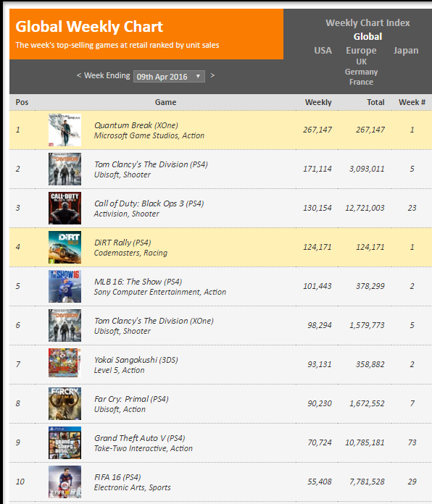Open the Yokai Sangokushi cover thumbnail
This screenshot has height=504, width=432.
[65, 363]
